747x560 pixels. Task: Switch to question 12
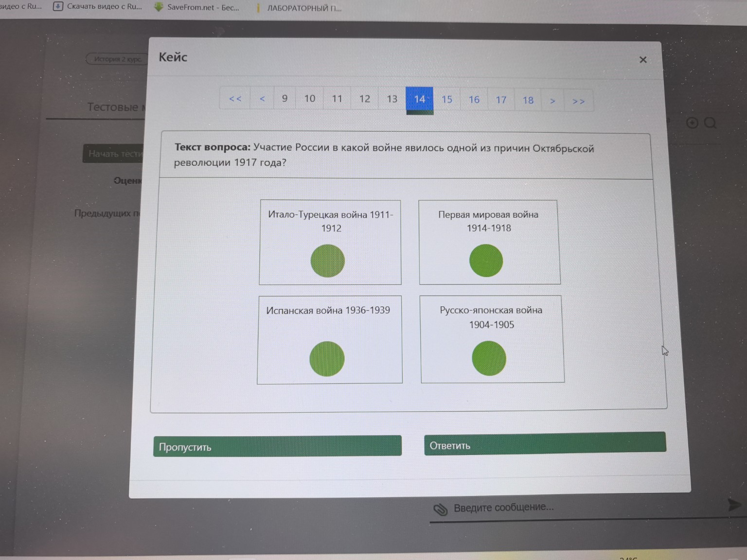pyautogui.click(x=365, y=99)
